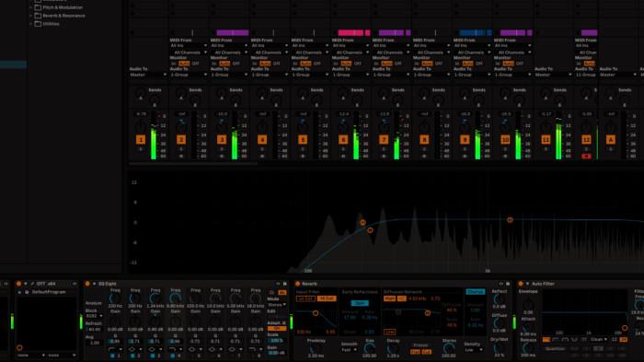Toggle EQ Eight filter band 3

pos(153,356)
